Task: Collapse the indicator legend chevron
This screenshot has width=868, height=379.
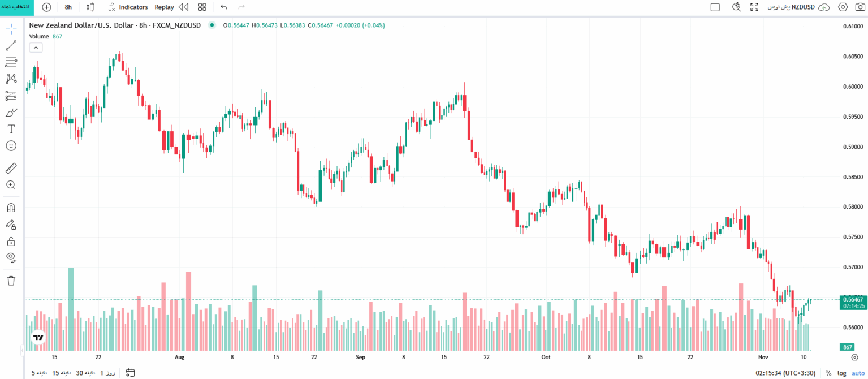Action: click(x=35, y=47)
